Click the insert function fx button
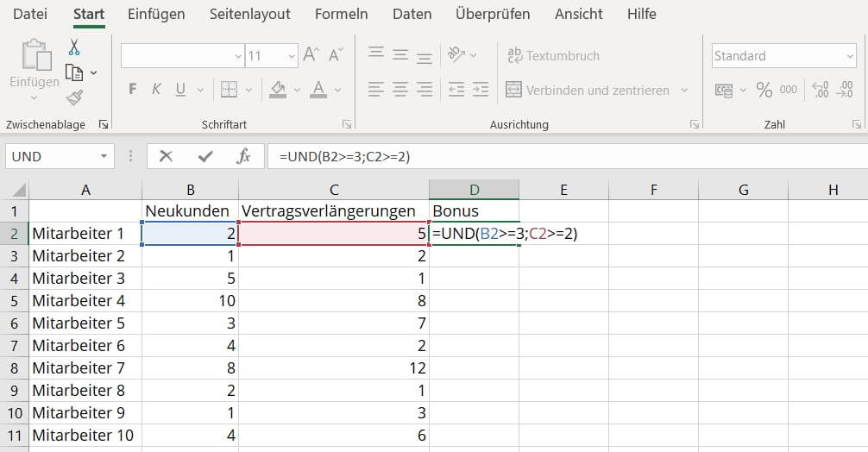 (x=243, y=157)
